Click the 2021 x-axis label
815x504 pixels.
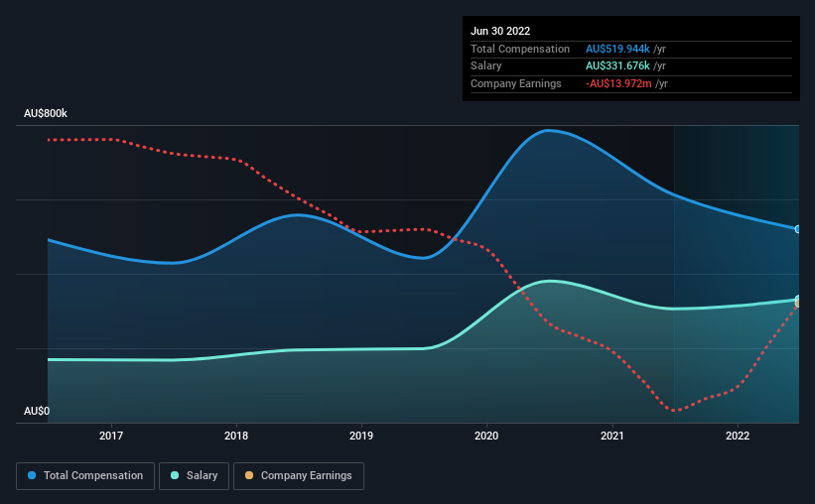(x=612, y=436)
